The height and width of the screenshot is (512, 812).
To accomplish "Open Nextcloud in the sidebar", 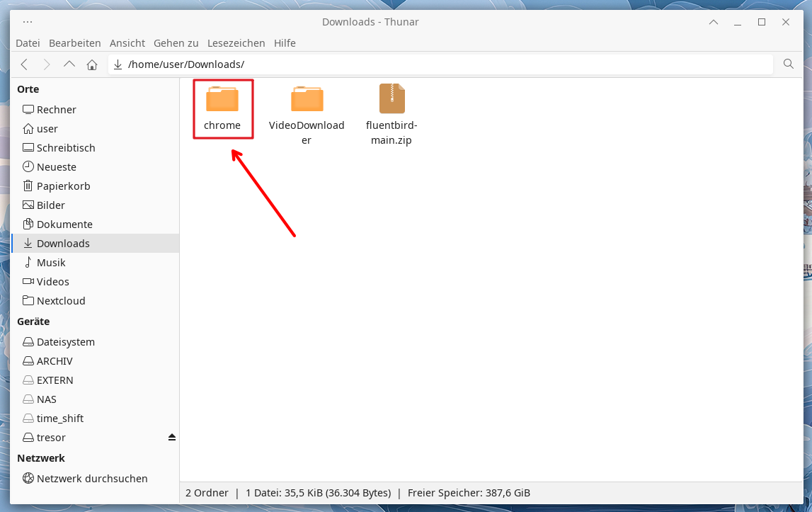I will [61, 301].
